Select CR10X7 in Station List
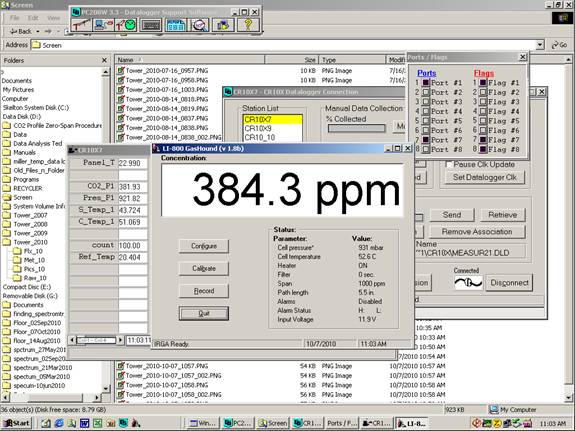Image resolution: width=575 pixels, height=431 pixels. tap(273, 119)
